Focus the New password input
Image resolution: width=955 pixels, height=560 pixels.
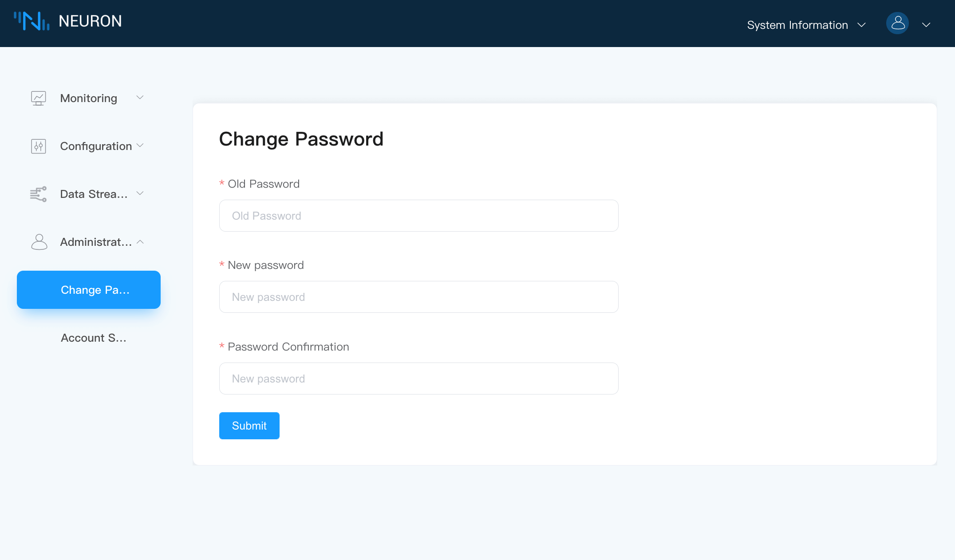[418, 297]
